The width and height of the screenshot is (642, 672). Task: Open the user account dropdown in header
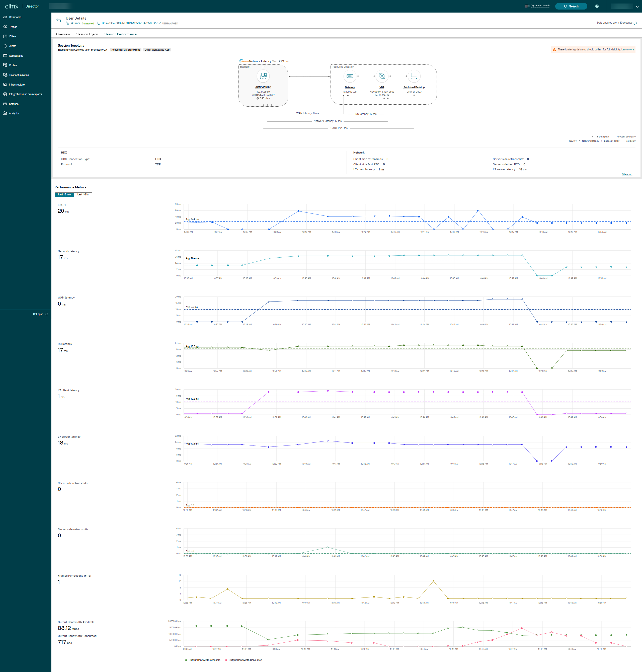click(x=637, y=7)
